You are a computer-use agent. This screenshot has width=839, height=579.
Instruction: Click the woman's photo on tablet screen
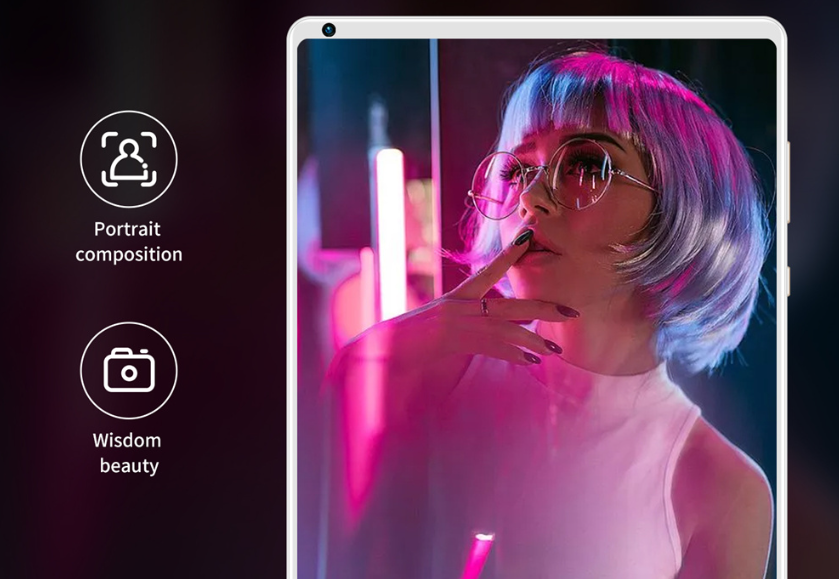point(537,309)
